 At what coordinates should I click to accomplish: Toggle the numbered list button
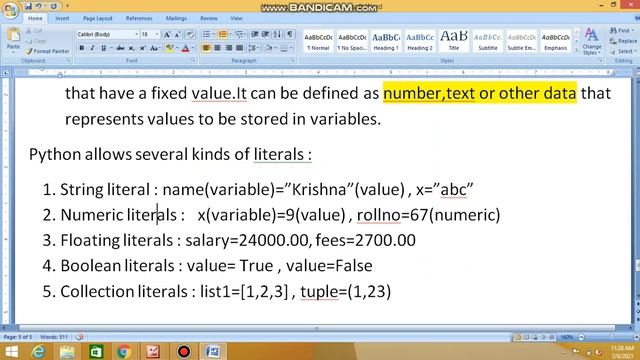coord(222,35)
